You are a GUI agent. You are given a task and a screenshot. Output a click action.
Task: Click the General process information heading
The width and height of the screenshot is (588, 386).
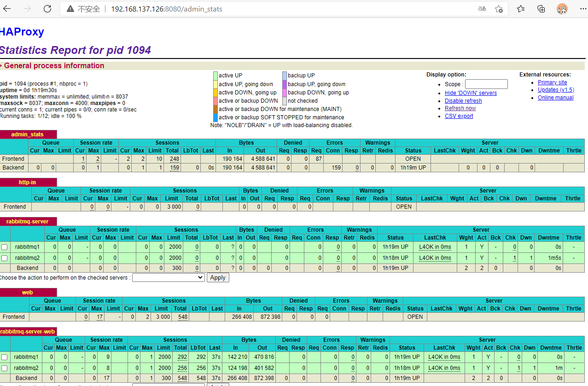54,65
